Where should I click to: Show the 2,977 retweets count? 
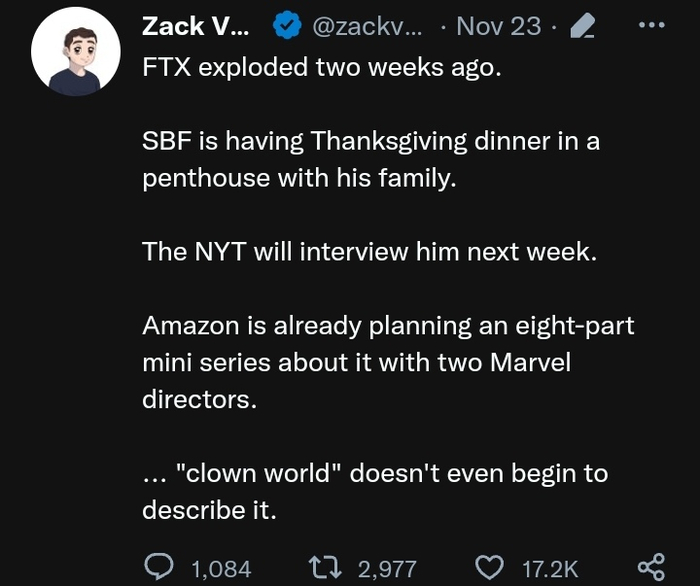click(x=386, y=568)
